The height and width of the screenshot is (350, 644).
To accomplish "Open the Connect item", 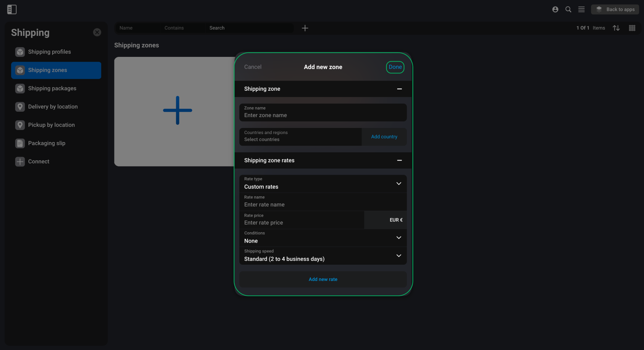I will 56,161.
